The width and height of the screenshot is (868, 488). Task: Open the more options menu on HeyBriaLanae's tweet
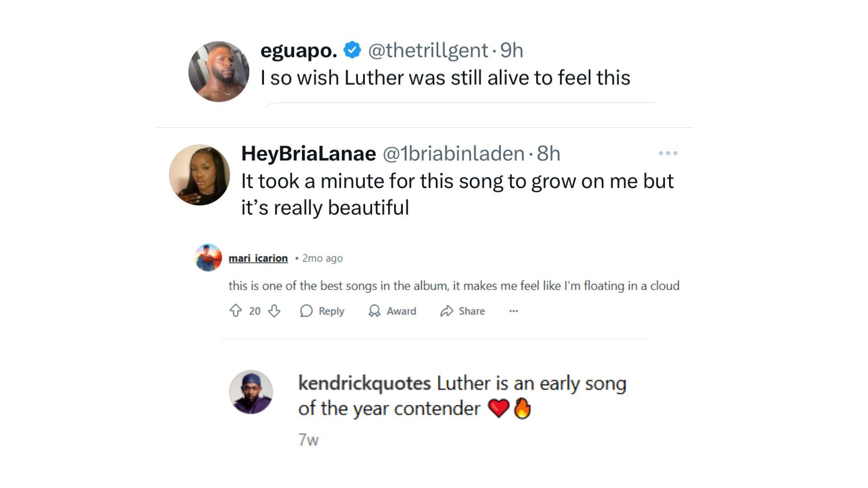tap(668, 153)
